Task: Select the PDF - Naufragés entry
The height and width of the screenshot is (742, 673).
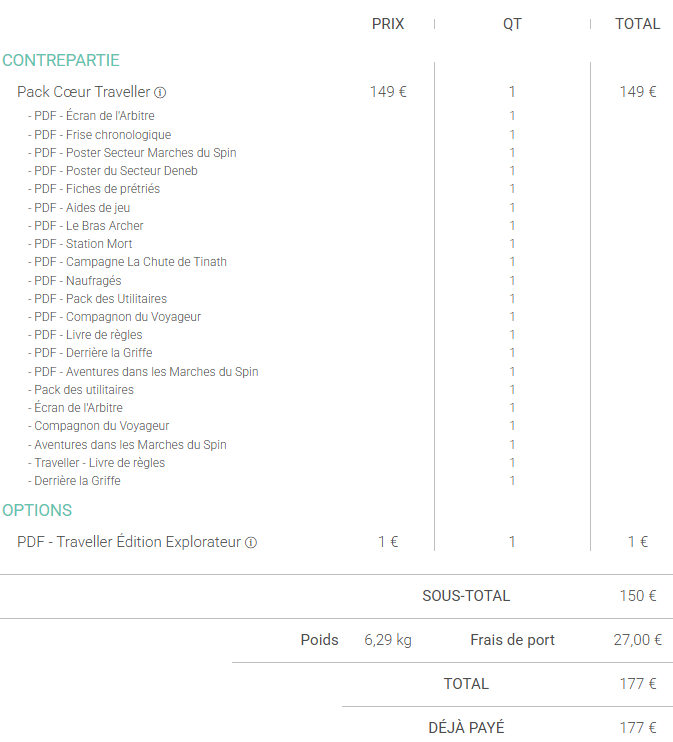Action: pyautogui.click(x=78, y=280)
